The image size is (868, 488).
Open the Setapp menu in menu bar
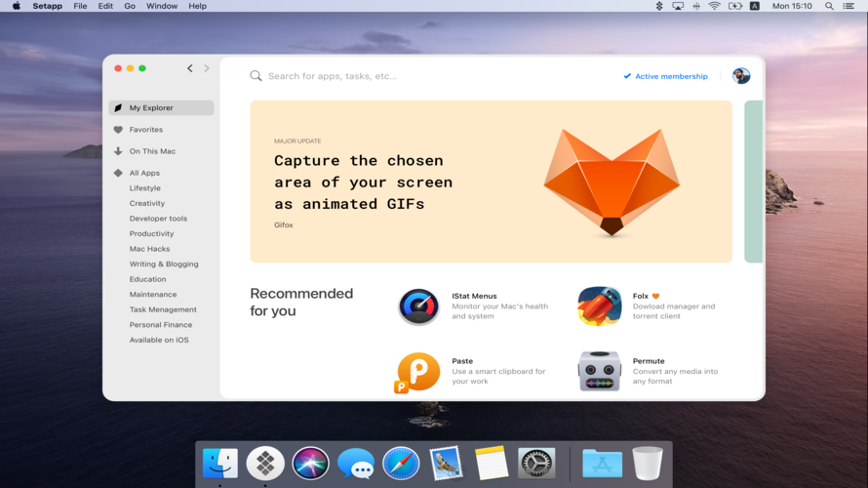(47, 6)
